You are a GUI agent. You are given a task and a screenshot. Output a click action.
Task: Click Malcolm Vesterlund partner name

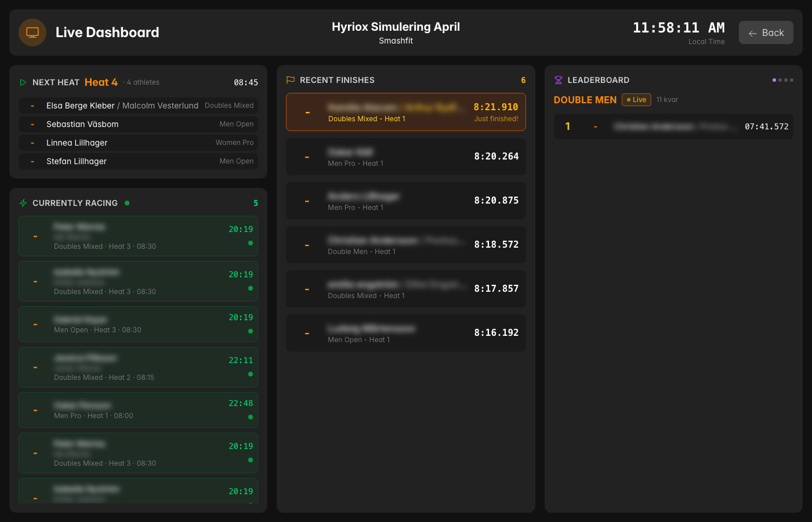tap(160, 106)
